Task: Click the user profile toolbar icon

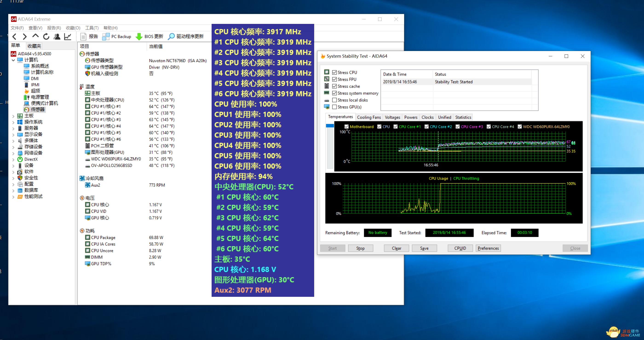Action: pyautogui.click(x=57, y=37)
